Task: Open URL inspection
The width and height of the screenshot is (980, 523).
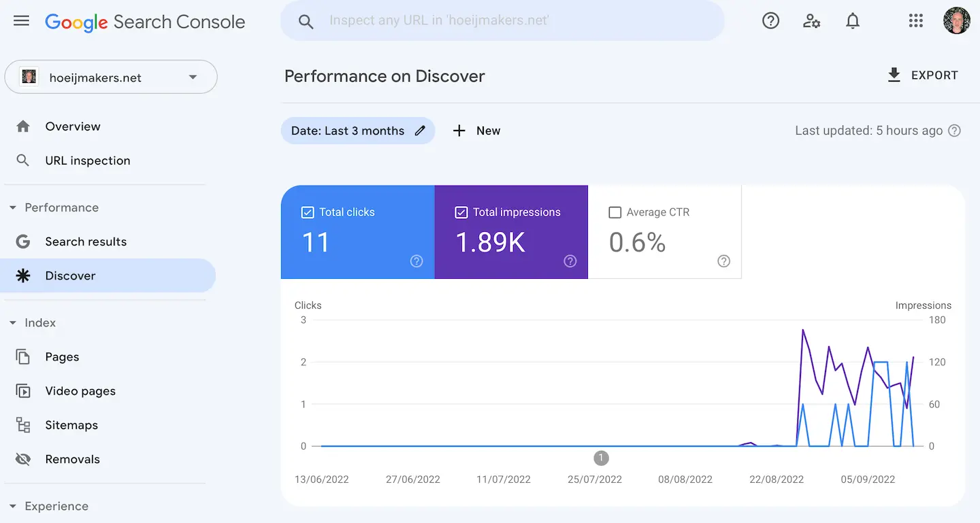Action: click(x=87, y=161)
